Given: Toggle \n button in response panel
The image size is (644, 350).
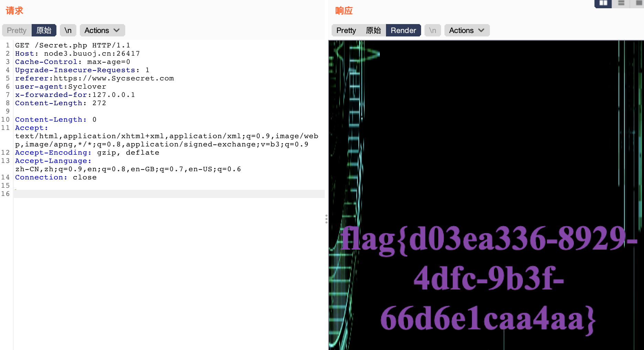Looking at the screenshot, I should [432, 30].
